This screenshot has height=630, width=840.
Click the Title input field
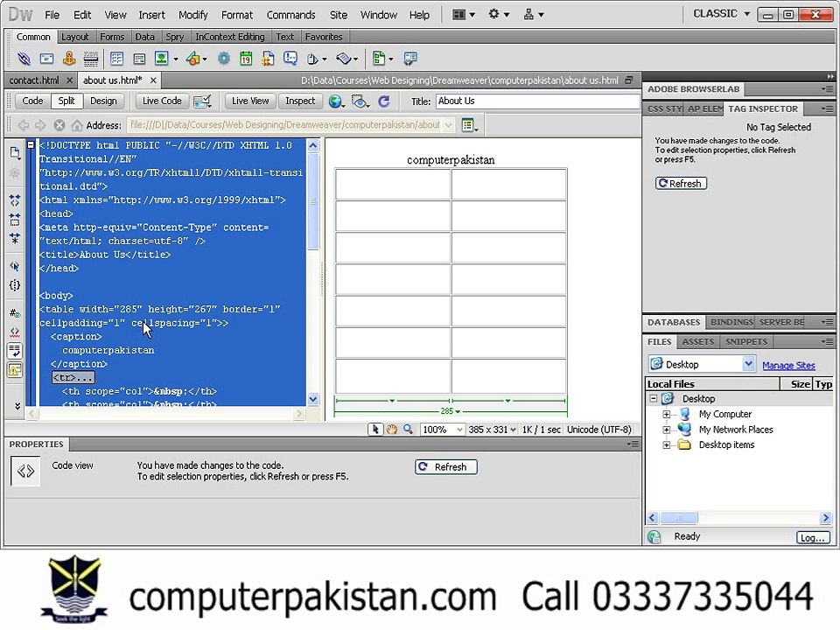click(x=536, y=101)
